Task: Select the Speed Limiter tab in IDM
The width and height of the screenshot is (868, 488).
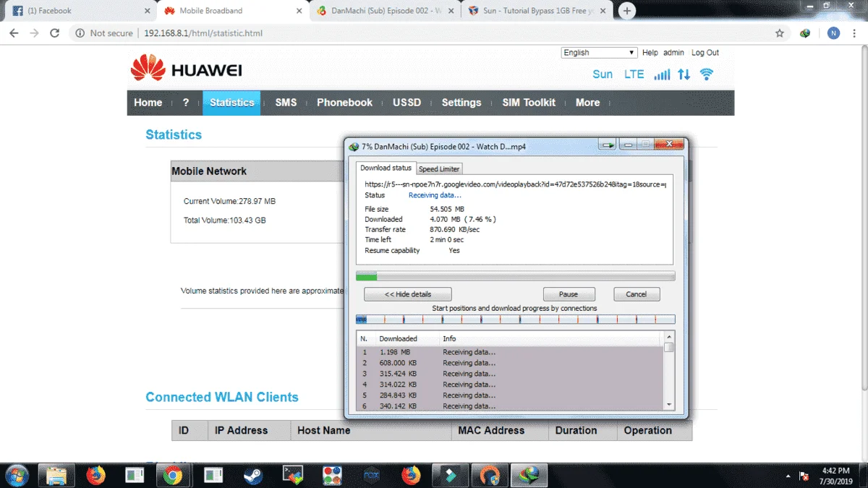Action: 439,168
